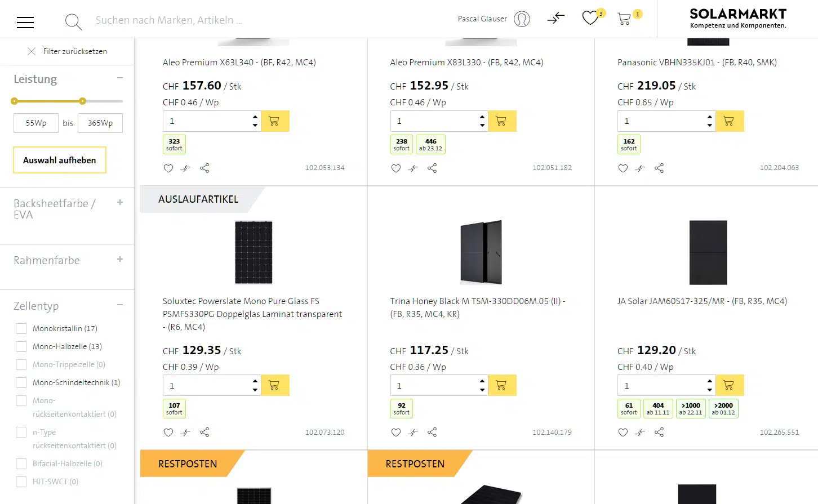Click the Auswahl aufheben button
Screen dimensions: 818x504
[x=60, y=160]
